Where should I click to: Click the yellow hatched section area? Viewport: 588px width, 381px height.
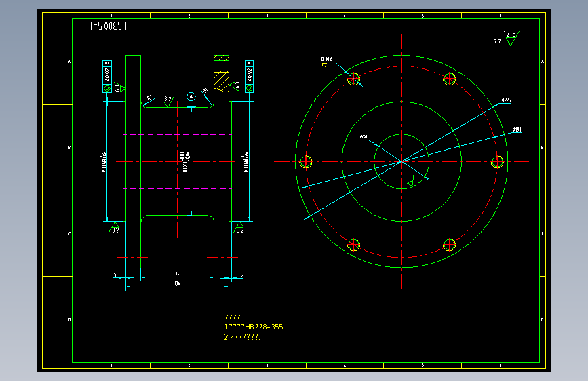[x=221, y=81]
